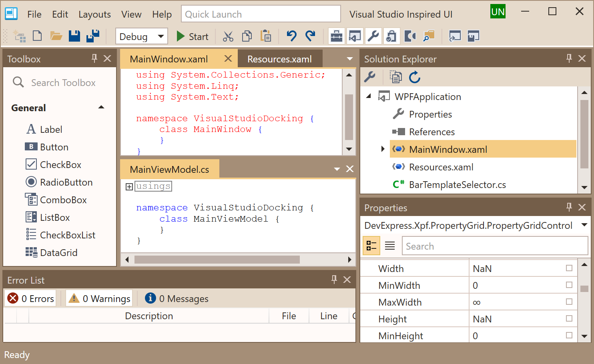Select BarTemplateSelector.cs in Solution Explorer
This screenshot has height=364, width=594.
coord(457,184)
